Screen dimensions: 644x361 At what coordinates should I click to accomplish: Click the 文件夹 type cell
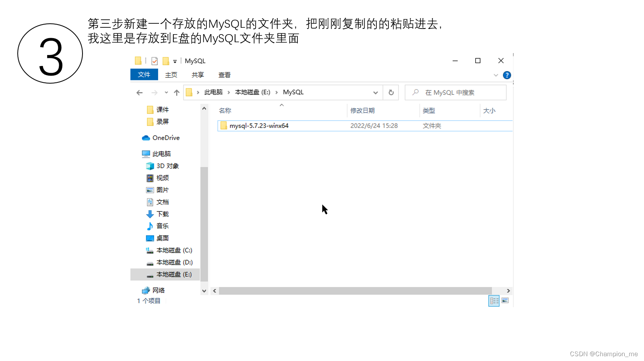(x=432, y=126)
